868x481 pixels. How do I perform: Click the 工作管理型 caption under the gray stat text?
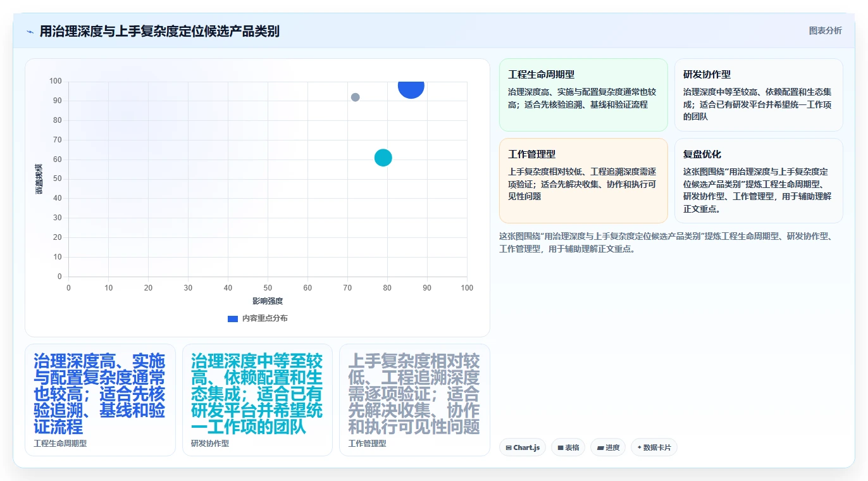(x=367, y=444)
